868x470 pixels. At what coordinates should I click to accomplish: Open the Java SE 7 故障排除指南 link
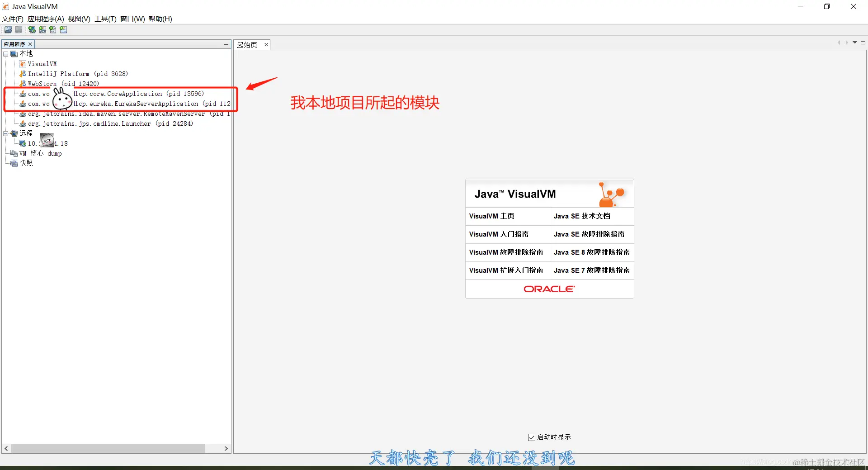592,271
